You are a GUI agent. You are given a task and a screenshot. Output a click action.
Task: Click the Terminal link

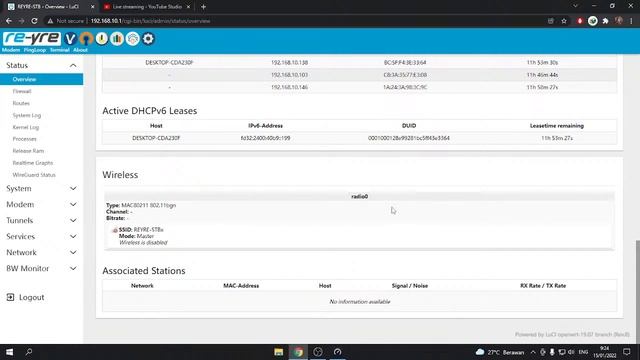click(60, 50)
